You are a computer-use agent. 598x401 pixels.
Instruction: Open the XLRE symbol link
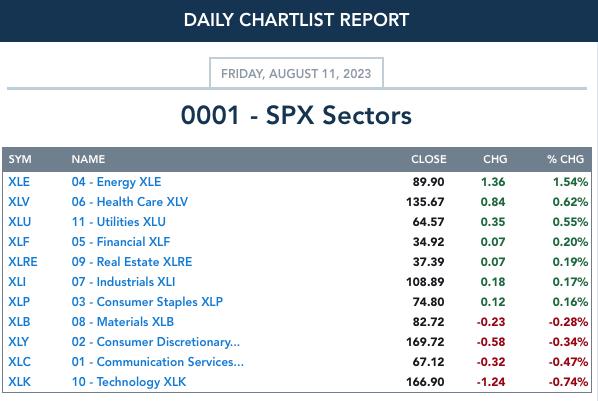(x=23, y=262)
